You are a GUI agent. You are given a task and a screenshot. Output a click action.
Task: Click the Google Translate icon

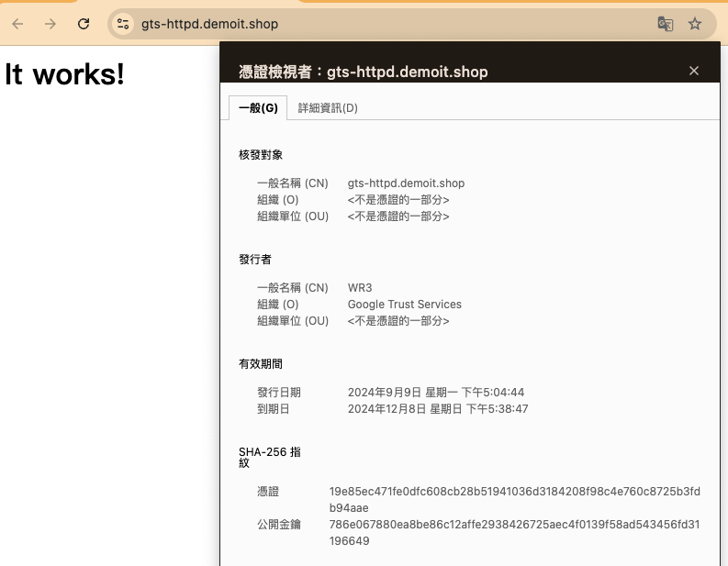pyautogui.click(x=666, y=24)
